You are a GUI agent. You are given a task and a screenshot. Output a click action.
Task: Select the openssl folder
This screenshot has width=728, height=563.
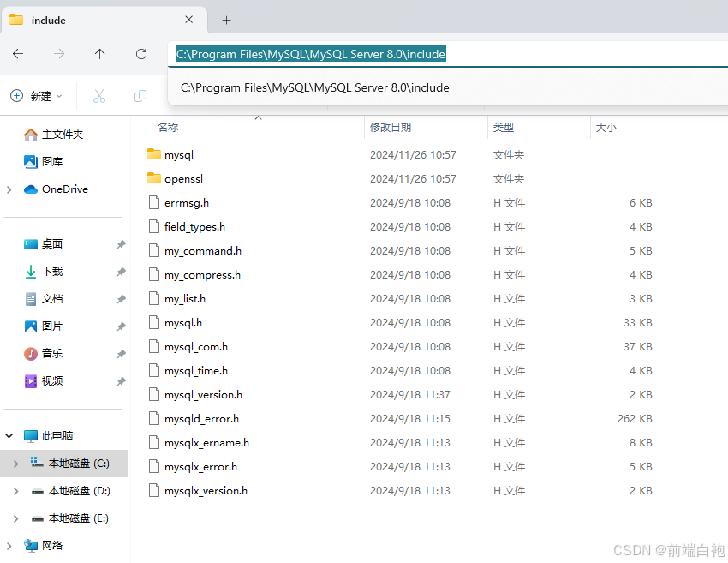pyautogui.click(x=175, y=179)
